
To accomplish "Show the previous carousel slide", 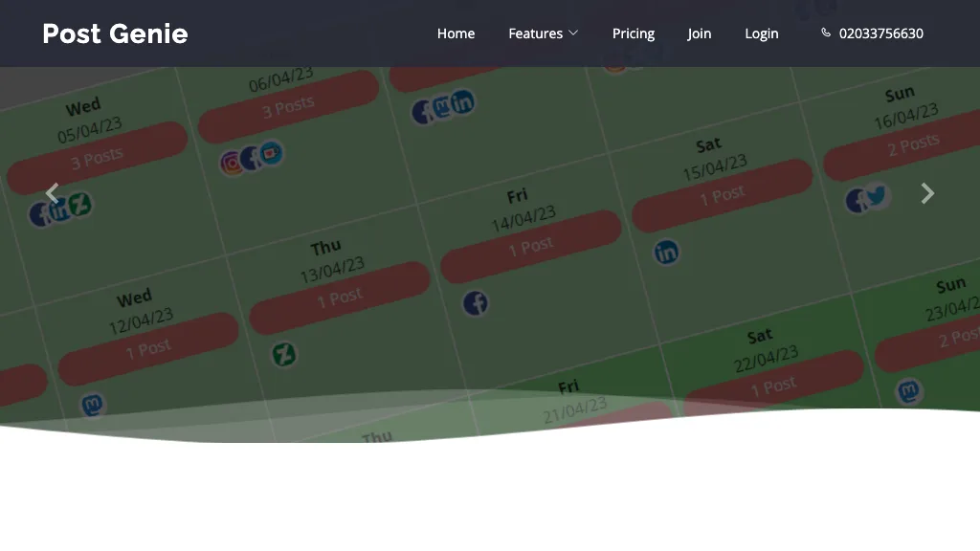I will click(x=53, y=193).
